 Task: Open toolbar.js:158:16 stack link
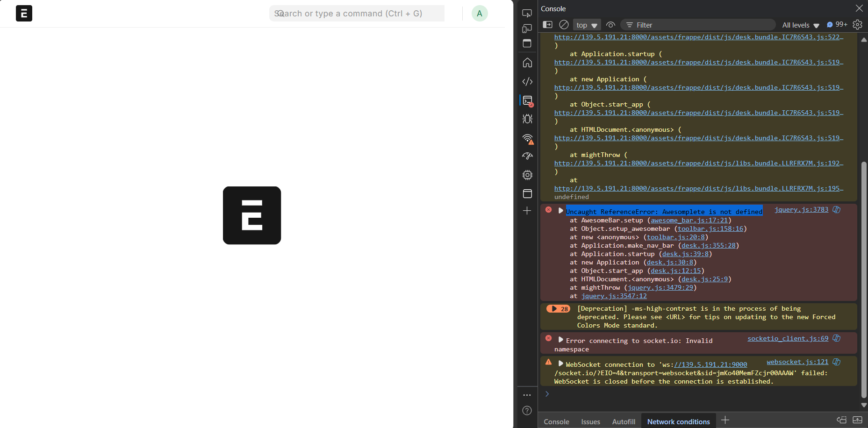pos(710,229)
